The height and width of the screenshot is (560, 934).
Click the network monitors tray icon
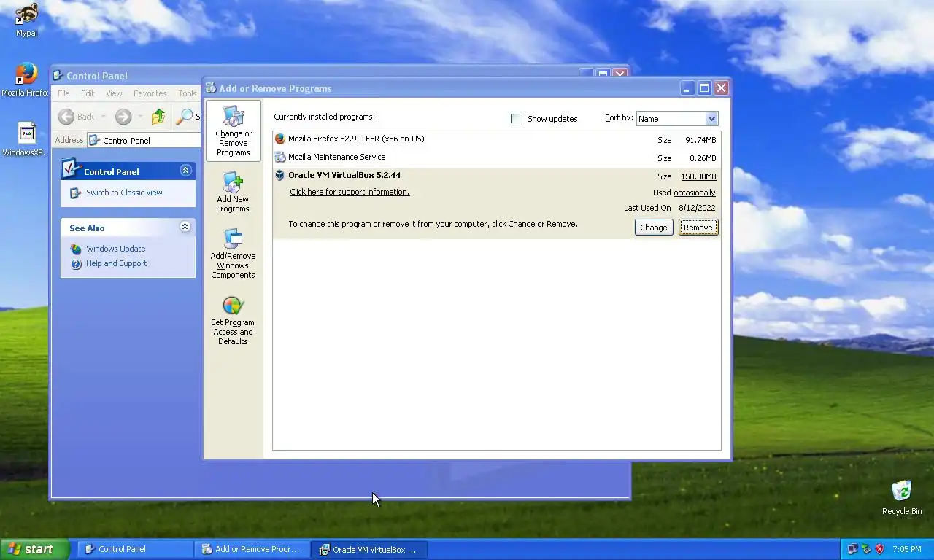pos(852,549)
